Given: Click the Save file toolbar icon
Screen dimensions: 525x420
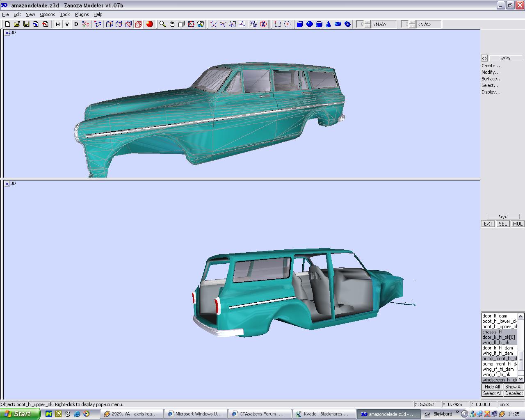Looking at the screenshot, I should pos(26,24).
